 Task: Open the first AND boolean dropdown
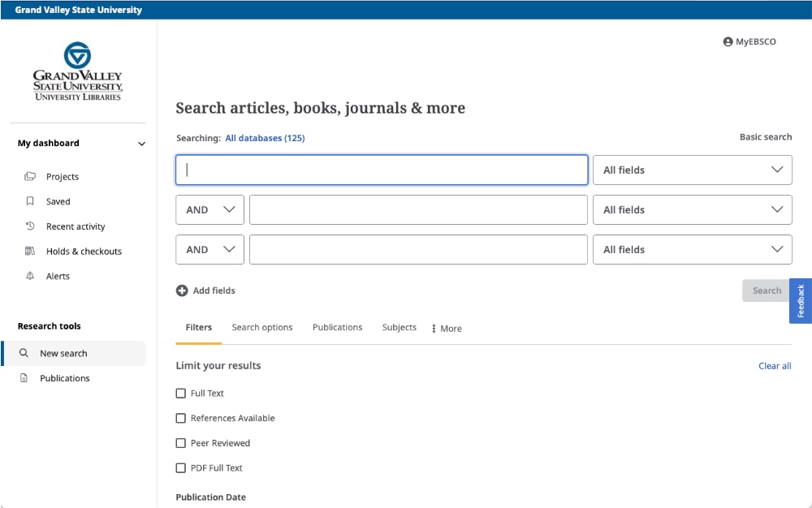(209, 209)
